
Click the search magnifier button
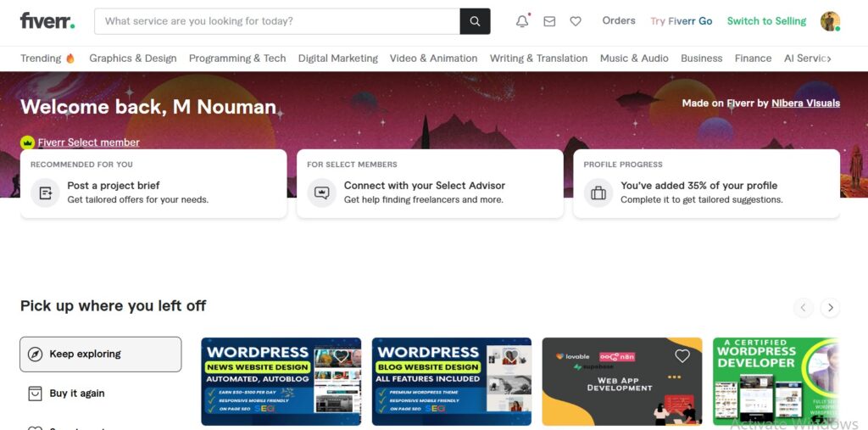[475, 21]
